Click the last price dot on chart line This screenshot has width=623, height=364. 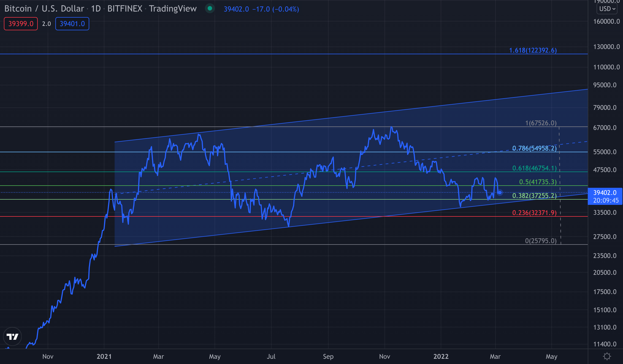coord(500,192)
